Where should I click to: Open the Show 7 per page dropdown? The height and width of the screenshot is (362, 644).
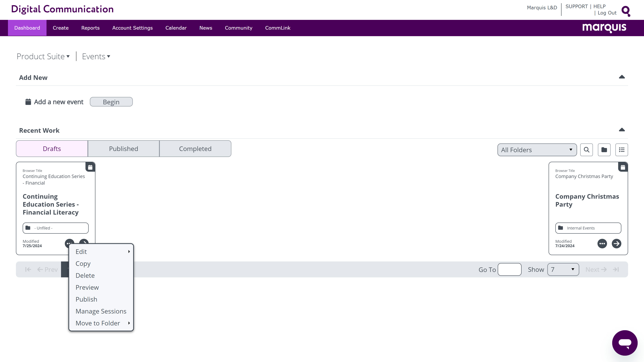(x=563, y=270)
